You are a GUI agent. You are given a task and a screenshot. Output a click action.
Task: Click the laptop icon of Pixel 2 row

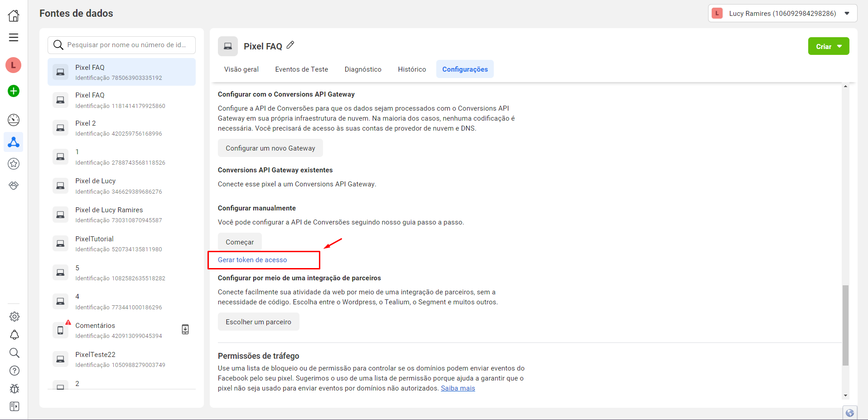pyautogui.click(x=60, y=128)
